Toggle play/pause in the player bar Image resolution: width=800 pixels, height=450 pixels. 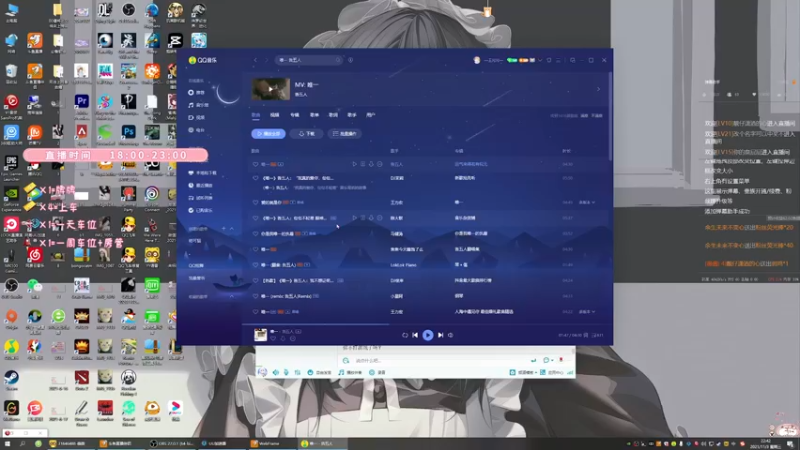[428, 335]
